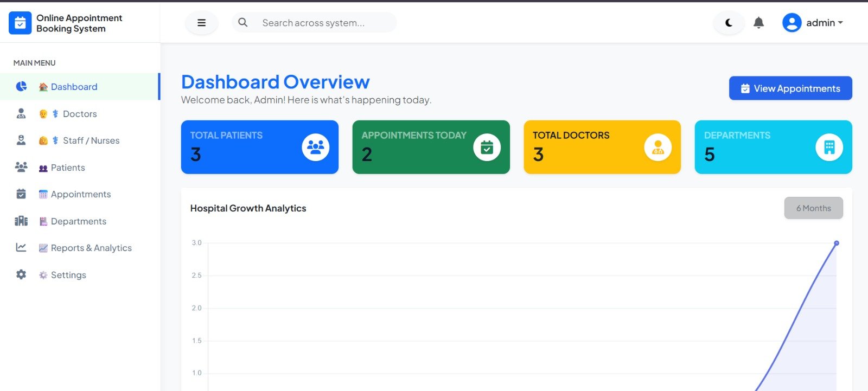Screen dimensions: 868x391
Task: Click the Reports line chart sidebar icon
Action: click(21, 247)
